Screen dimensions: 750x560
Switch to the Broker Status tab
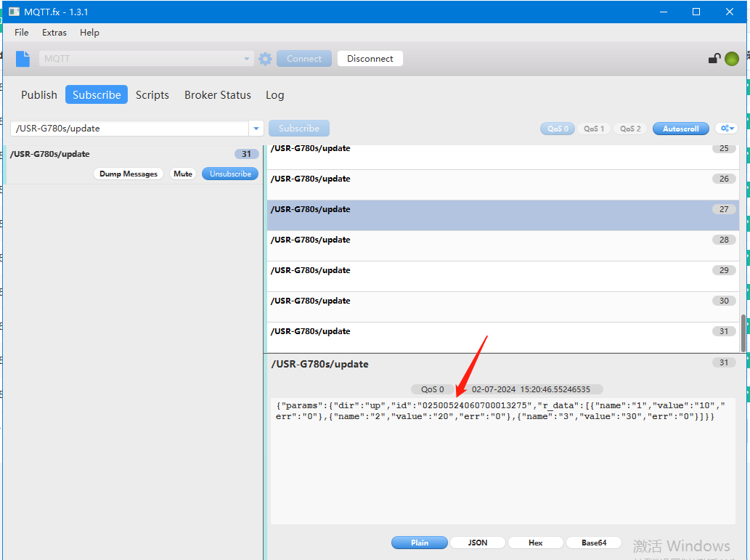(217, 95)
